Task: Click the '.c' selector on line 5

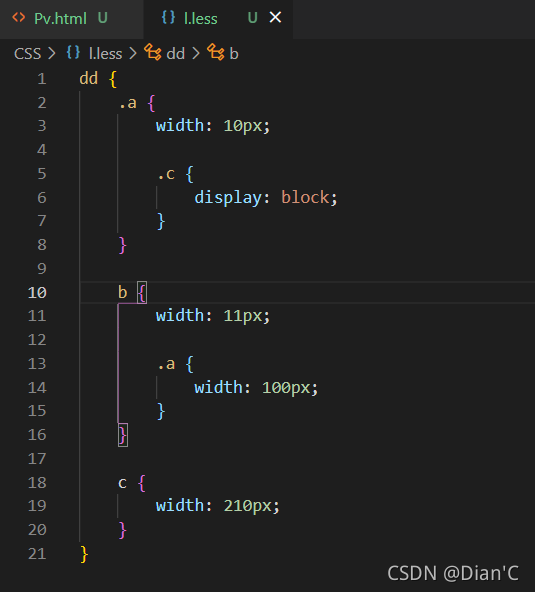Action: (166, 174)
